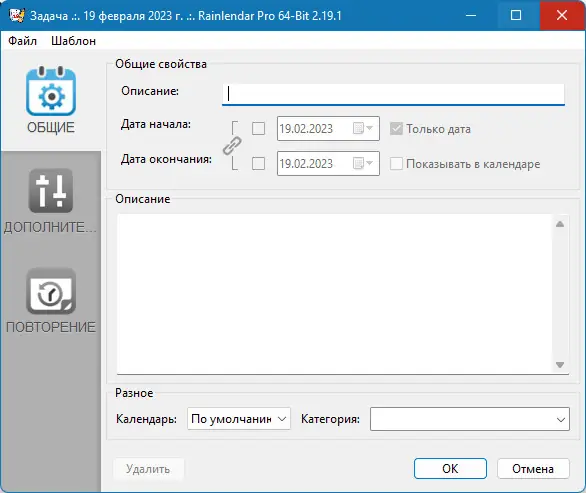Open calendar picker for Дата начала
The height and width of the screenshot is (493, 586).
coord(363,129)
